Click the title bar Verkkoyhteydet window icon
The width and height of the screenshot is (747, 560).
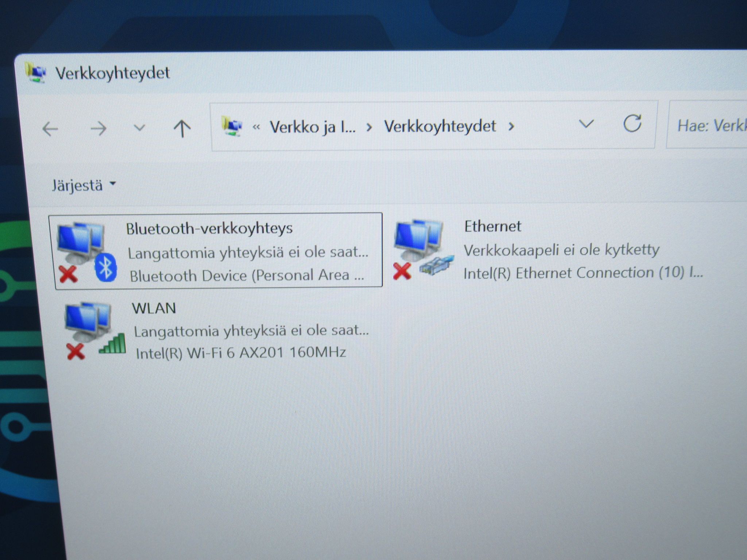click(35, 73)
